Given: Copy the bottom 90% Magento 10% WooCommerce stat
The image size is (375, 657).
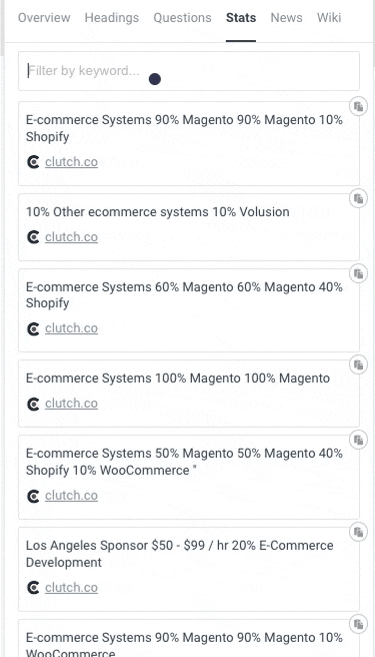Looking at the screenshot, I should [x=358, y=624].
